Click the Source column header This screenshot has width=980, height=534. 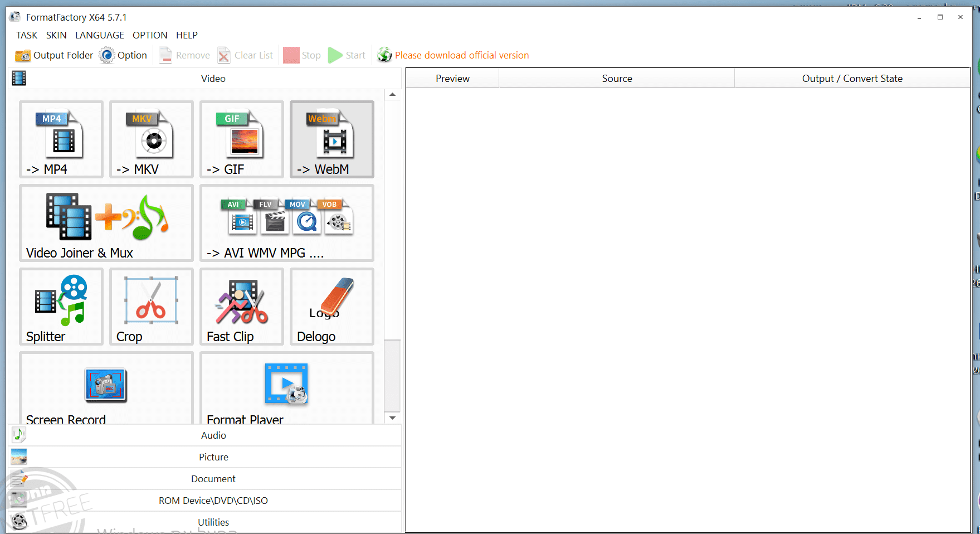click(617, 79)
